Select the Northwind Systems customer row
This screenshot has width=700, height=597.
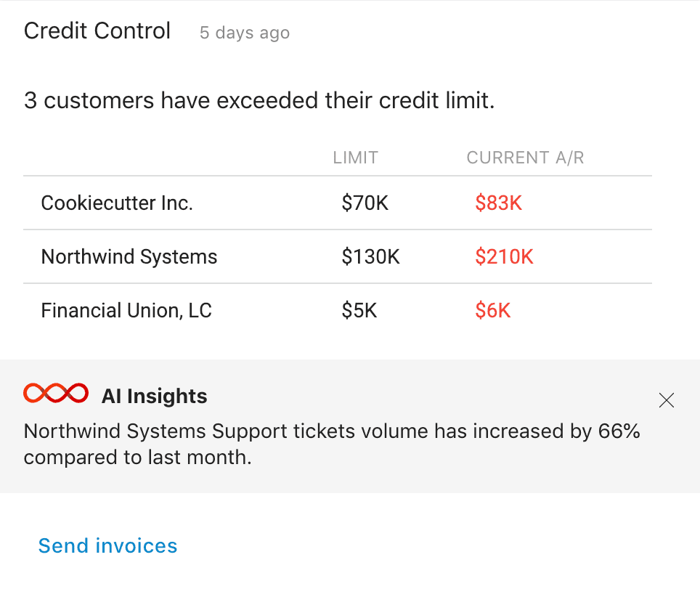pyautogui.click(x=338, y=257)
